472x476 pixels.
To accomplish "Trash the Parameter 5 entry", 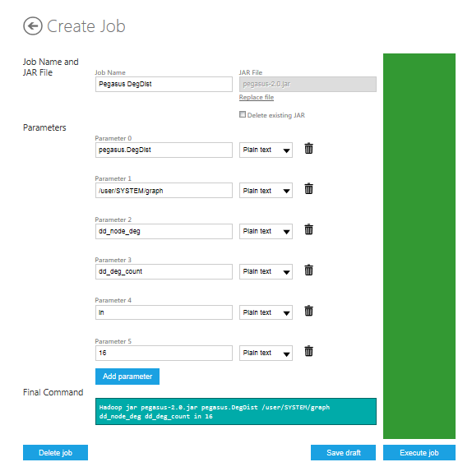I will (308, 351).
